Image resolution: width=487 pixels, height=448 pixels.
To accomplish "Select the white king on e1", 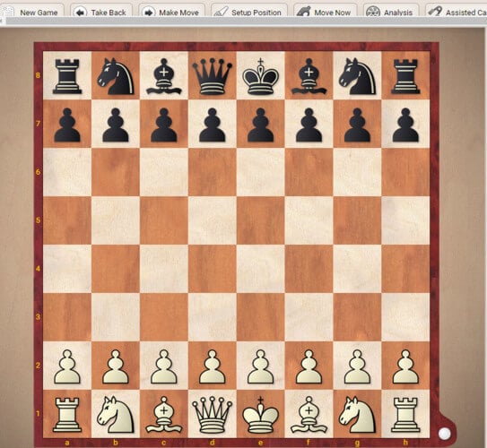I will 261,415.
